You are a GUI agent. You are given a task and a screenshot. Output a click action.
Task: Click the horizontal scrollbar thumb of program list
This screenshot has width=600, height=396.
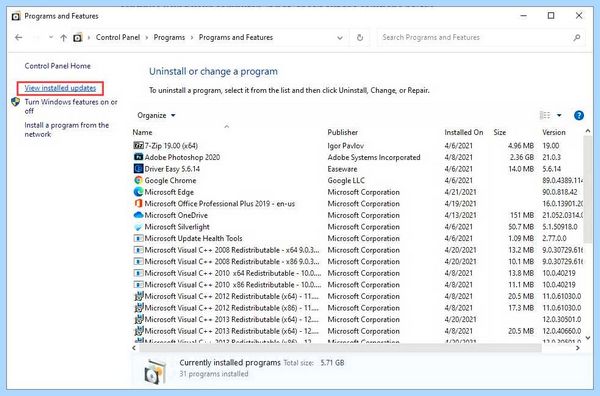pos(340,348)
